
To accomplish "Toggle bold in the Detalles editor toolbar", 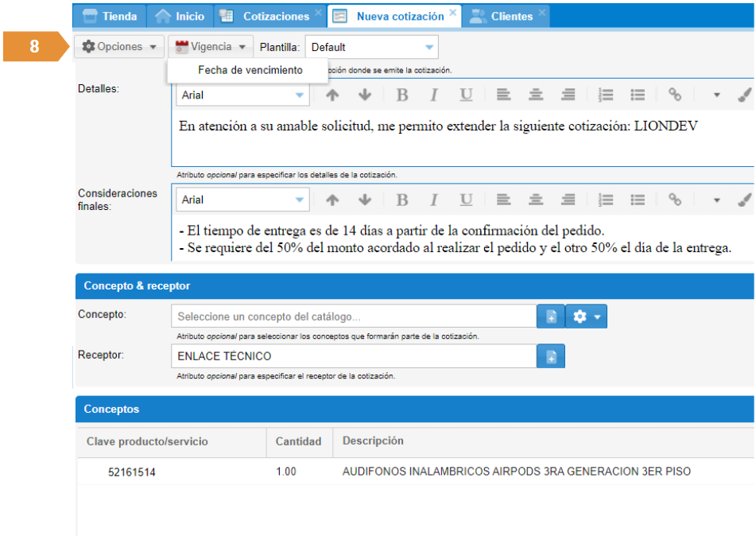I will 402,95.
